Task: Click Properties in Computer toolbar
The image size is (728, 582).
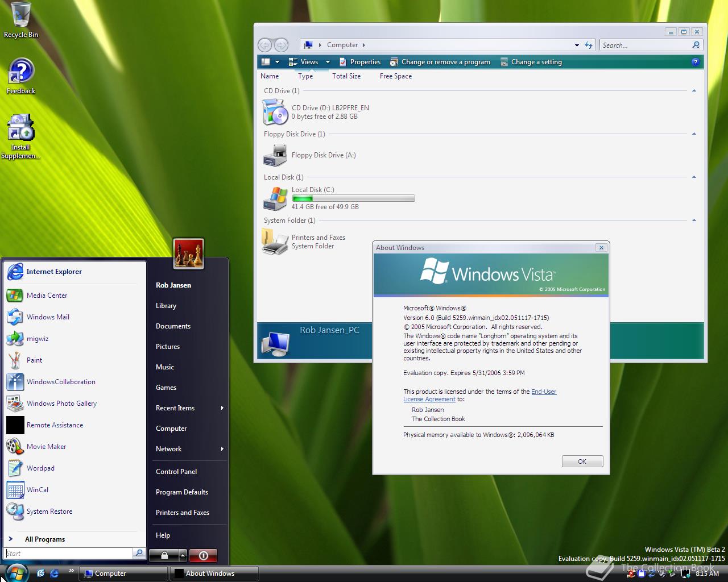Action: point(359,62)
